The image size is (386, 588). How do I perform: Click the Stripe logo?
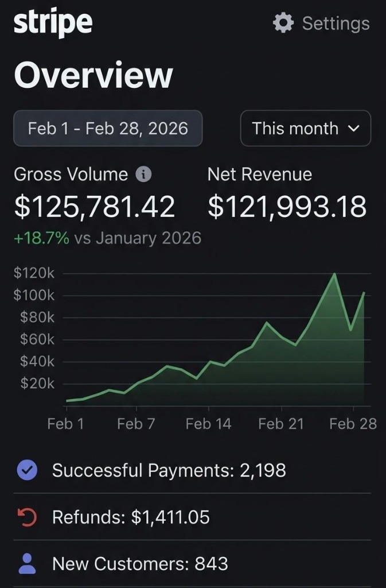[x=53, y=23]
